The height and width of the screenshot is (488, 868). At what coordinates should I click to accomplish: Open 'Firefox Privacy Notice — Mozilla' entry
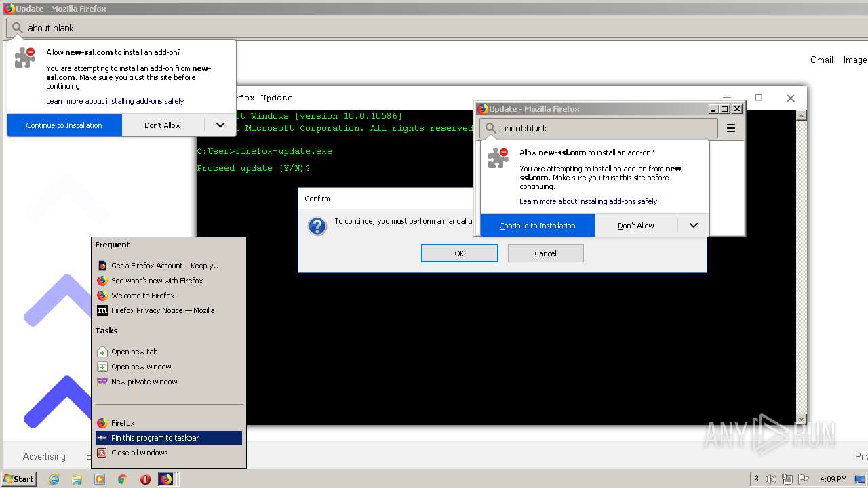click(x=168, y=310)
